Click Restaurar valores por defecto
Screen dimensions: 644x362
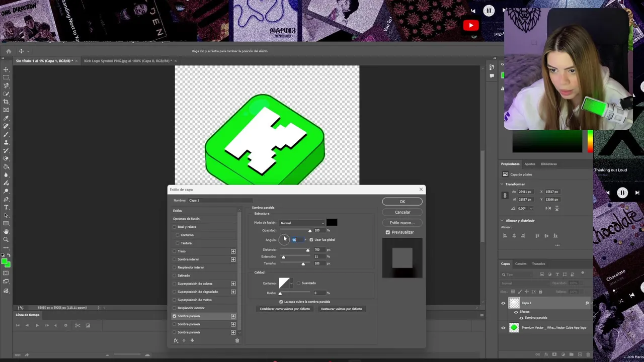342,309
